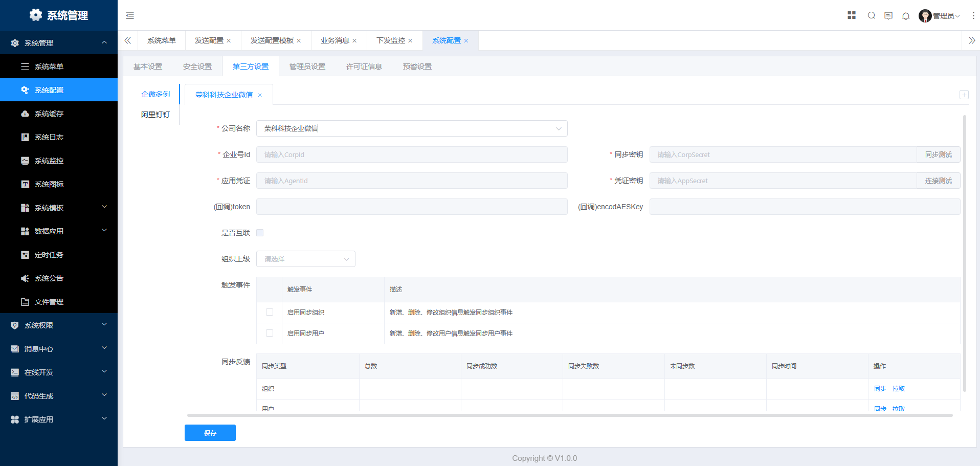Click the blue 保存 button

210,433
